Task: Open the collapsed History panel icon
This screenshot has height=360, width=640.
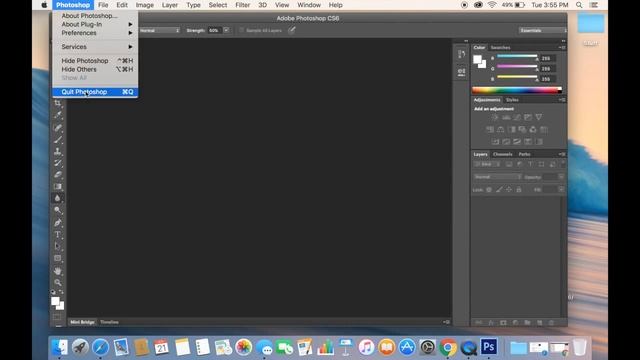Action: tap(462, 54)
